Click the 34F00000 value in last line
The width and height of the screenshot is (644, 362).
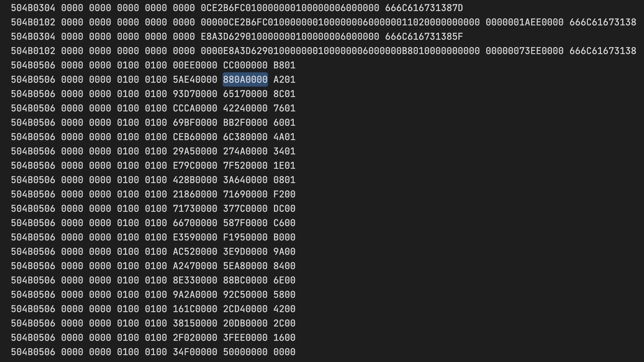coord(195,352)
